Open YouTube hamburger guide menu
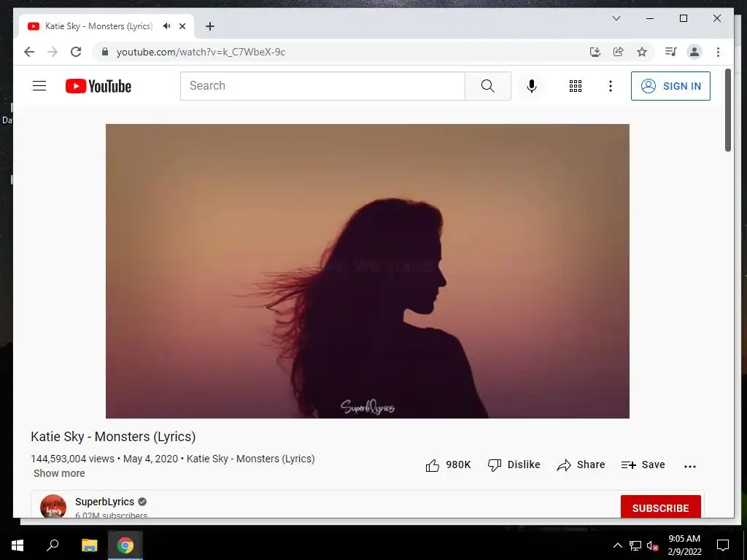 tap(39, 86)
